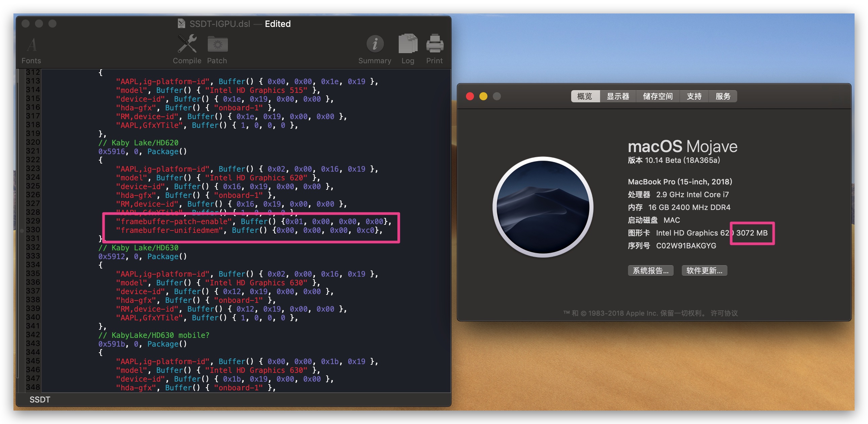Click the comment // Kaby Lake/HD630
The height and width of the screenshot is (424, 868).
pos(139,248)
